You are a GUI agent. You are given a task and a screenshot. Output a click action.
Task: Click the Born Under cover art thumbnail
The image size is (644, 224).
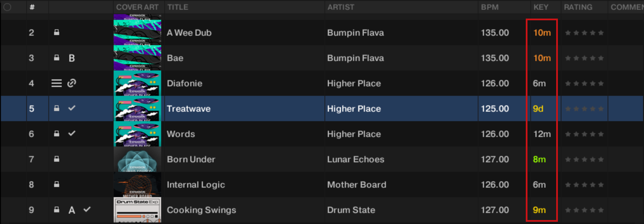pyautogui.click(x=137, y=159)
